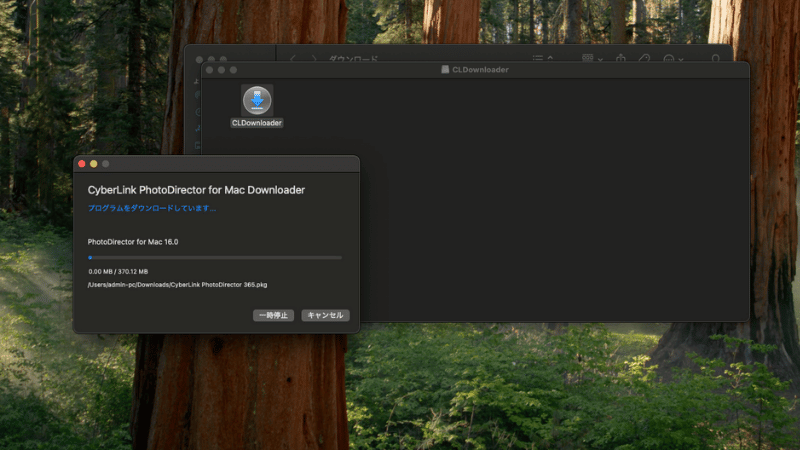Click the ダウンロード title in the Finder window

coord(353,59)
